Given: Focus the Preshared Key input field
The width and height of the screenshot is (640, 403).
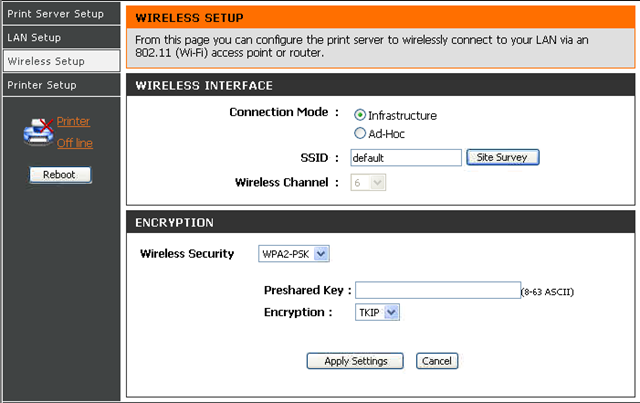Looking at the screenshot, I should (438, 290).
